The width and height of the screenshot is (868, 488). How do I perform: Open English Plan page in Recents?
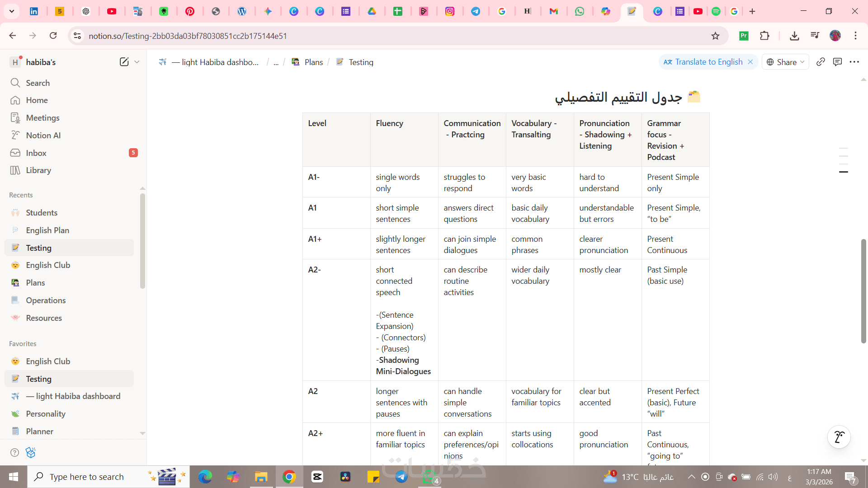[x=47, y=230]
